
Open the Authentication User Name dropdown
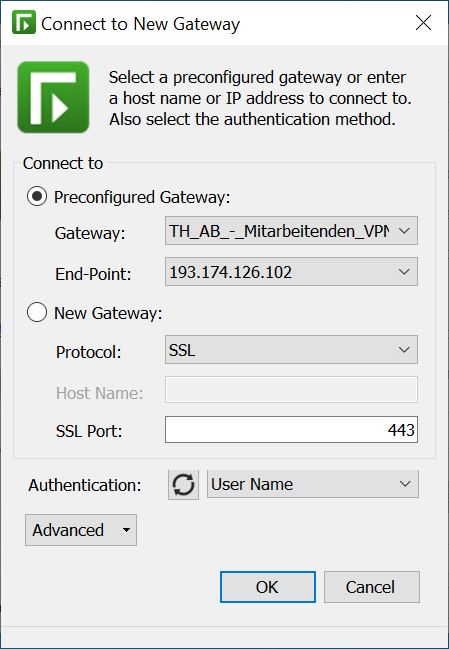coord(313,484)
